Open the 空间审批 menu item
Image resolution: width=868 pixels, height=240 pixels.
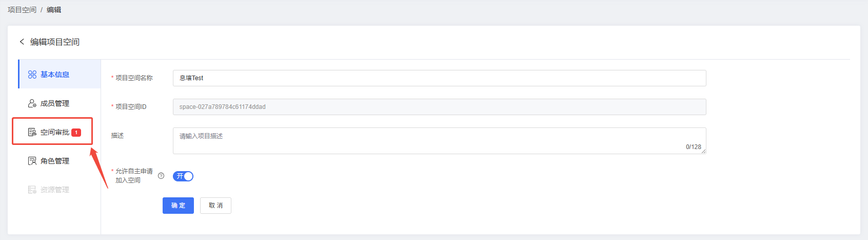[x=60, y=132]
